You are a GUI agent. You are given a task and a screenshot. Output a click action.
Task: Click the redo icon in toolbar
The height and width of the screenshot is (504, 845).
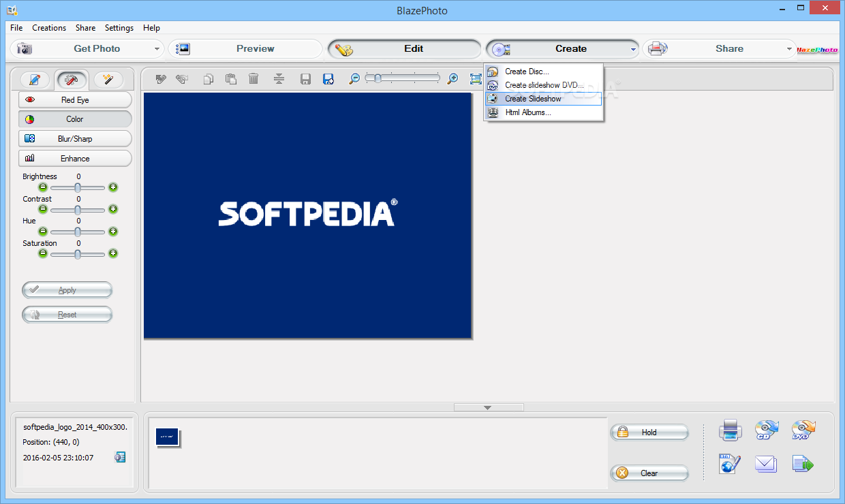pos(181,79)
